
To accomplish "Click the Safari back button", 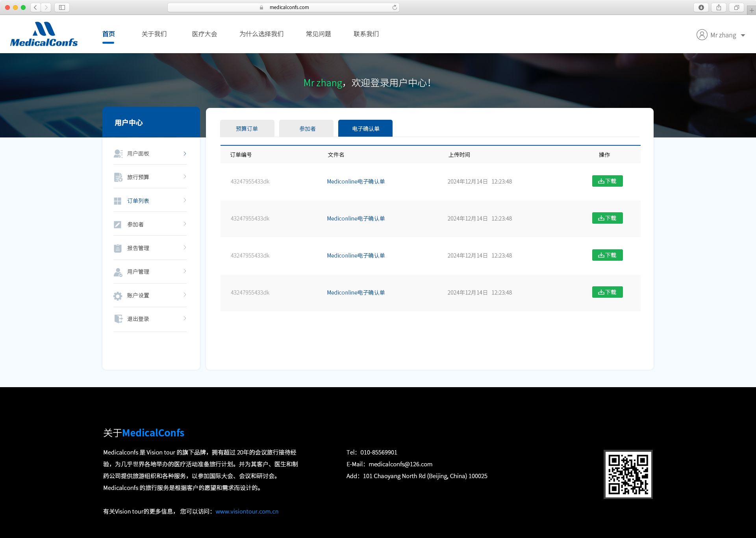I will tap(35, 7).
